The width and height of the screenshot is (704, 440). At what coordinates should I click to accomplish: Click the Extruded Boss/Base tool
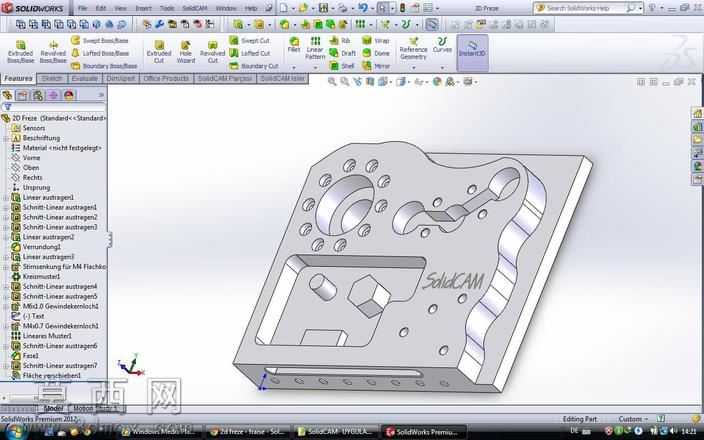tap(21, 52)
